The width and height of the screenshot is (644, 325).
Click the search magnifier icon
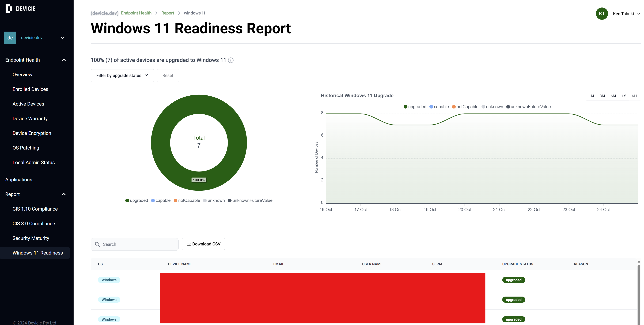[97, 244]
